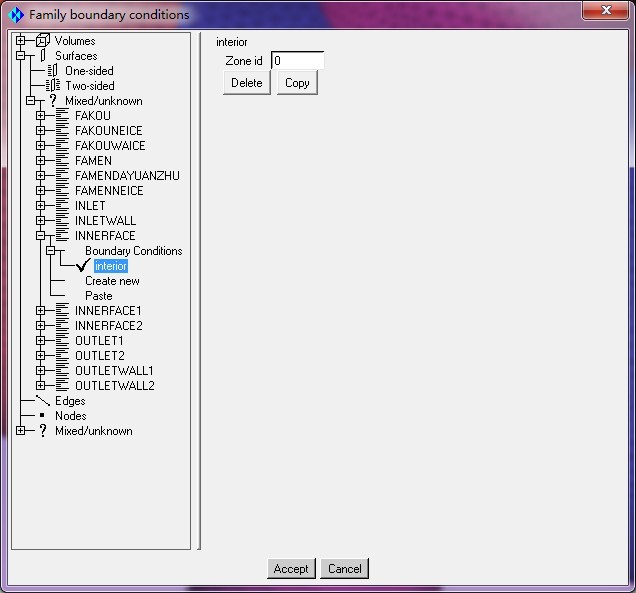Click the Two-sided surface icon
The height and width of the screenshot is (593, 636).
point(53,86)
